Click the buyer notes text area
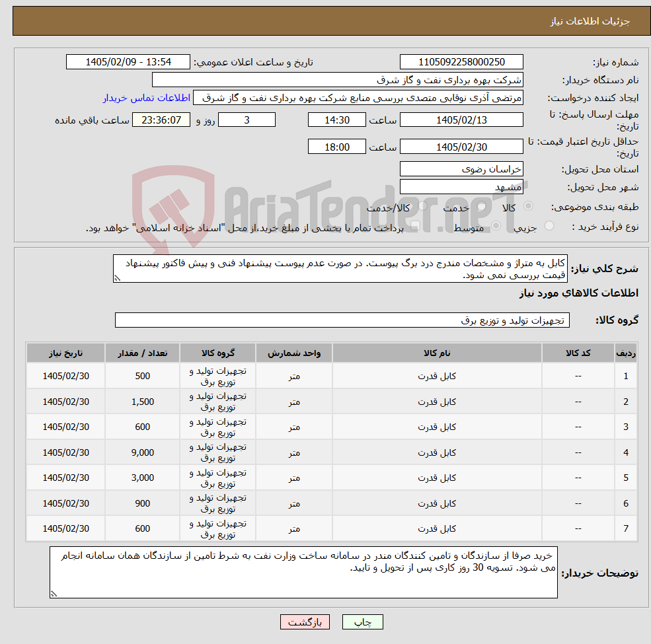This screenshot has height=644, width=651. (x=303, y=572)
